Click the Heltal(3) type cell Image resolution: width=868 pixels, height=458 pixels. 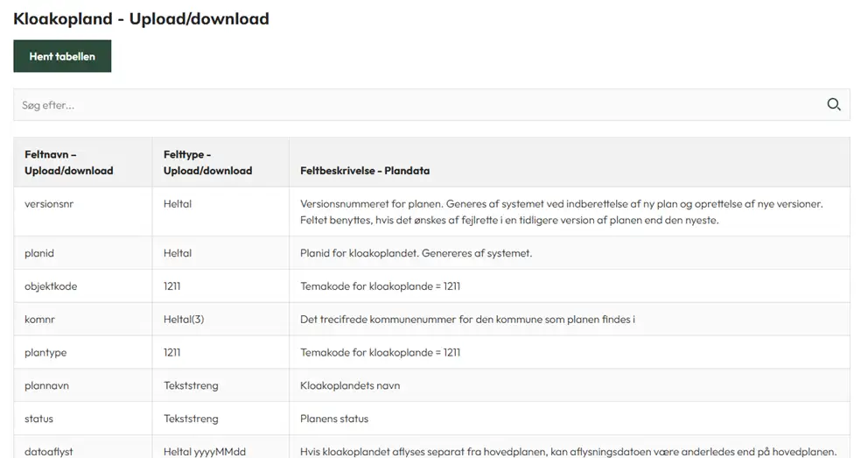[x=220, y=319]
